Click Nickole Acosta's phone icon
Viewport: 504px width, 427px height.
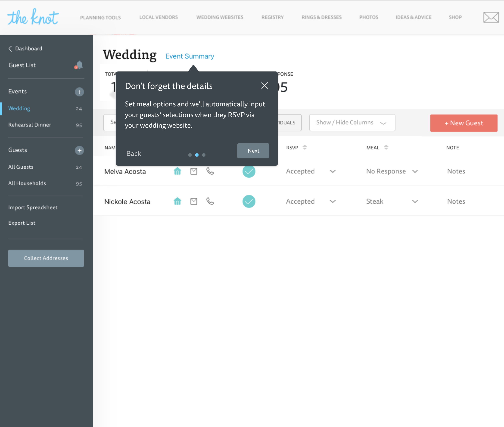coord(210,201)
